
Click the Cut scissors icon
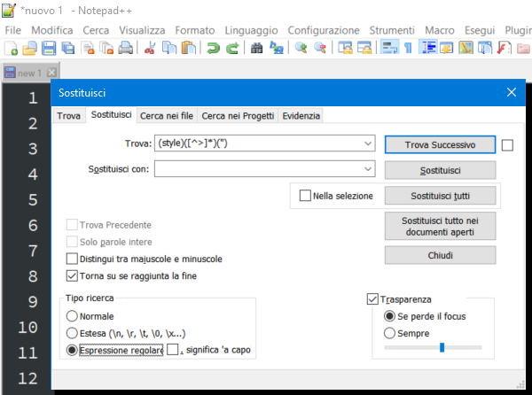coord(150,48)
